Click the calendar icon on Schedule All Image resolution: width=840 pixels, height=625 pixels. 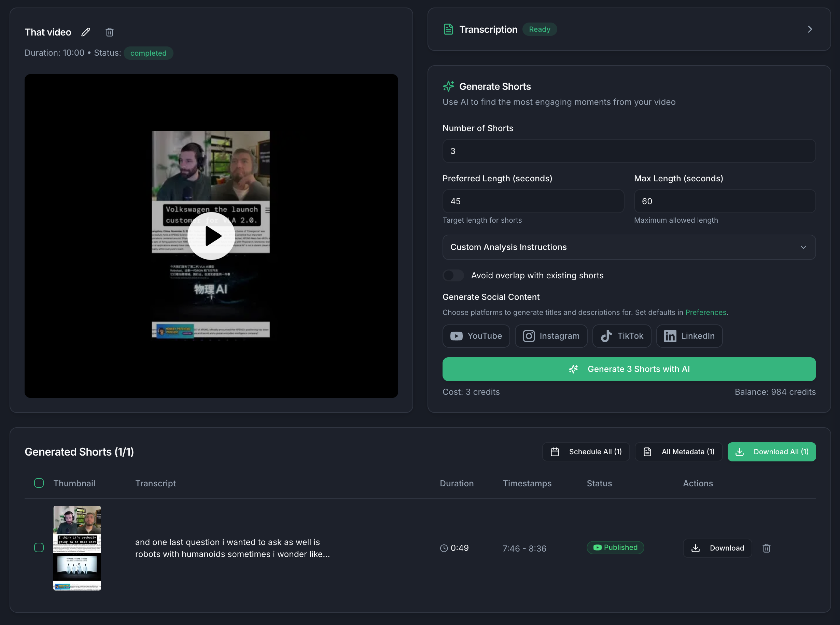click(x=555, y=452)
